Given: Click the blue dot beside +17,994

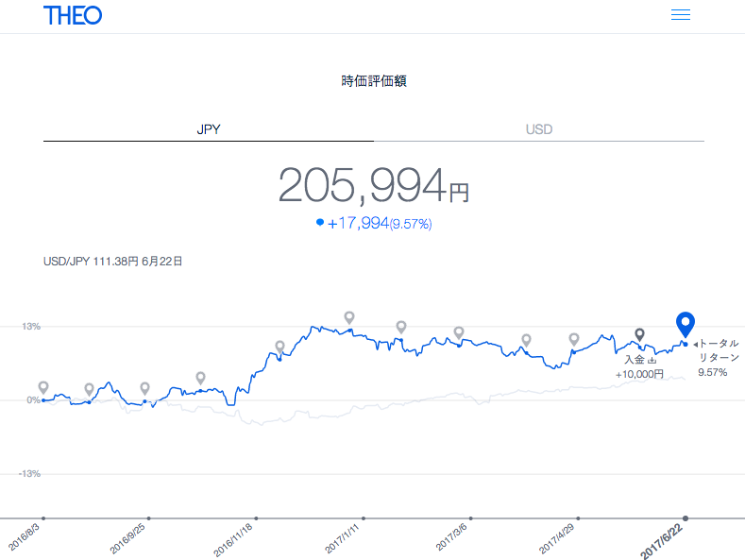Looking at the screenshot, I should (320, 223).
